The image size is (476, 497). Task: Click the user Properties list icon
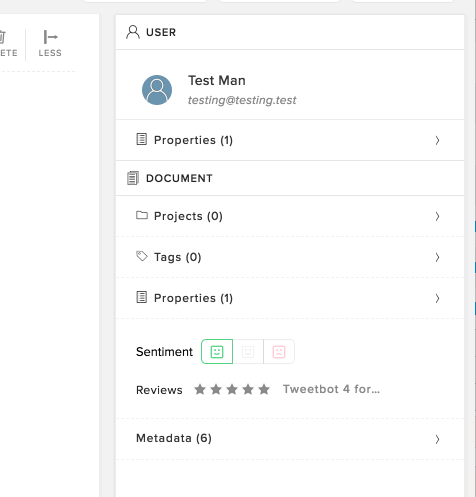pyautogui.click(x=142, y=139)
